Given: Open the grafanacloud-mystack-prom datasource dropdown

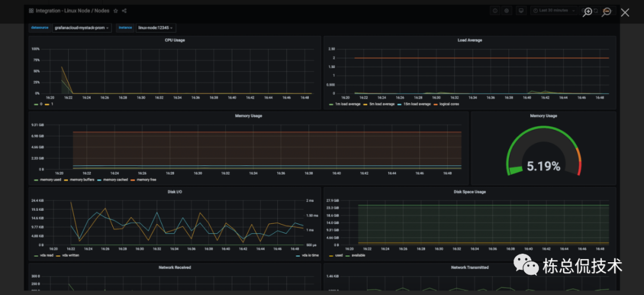Looking at the screenshot, I should pyautogui.click(x=82, y=28).
